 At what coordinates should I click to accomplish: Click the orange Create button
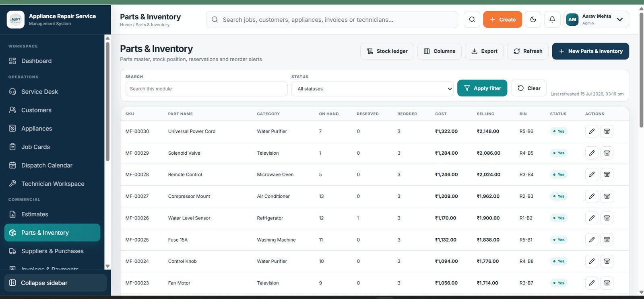(x=502, y=19)
